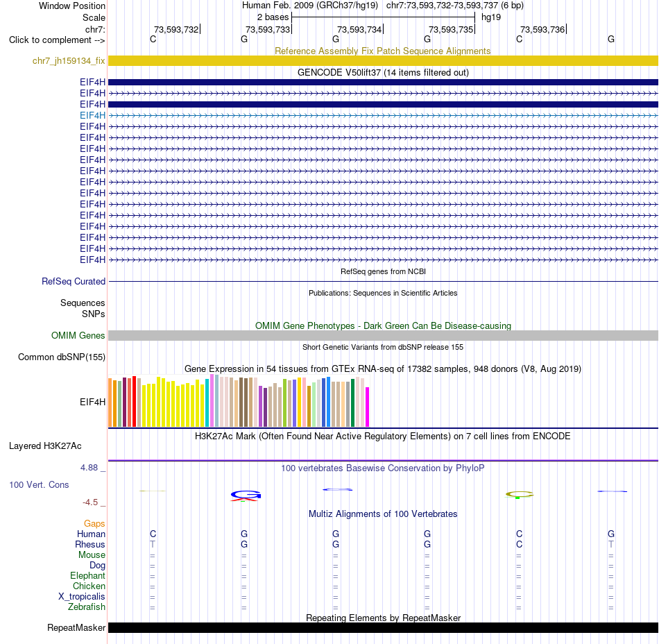Viewport: 659px width, 644px height.
Task: Select the Dog species row label
Action: (97, 566)
